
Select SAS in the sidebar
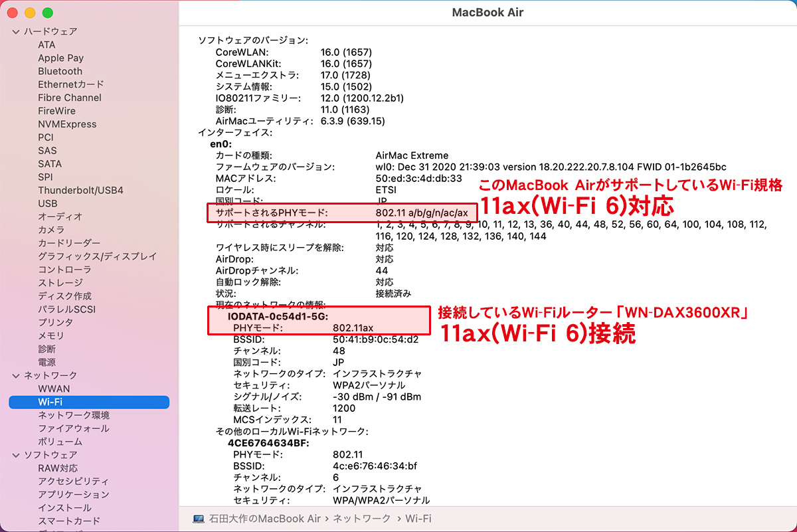tap(47, 151)
